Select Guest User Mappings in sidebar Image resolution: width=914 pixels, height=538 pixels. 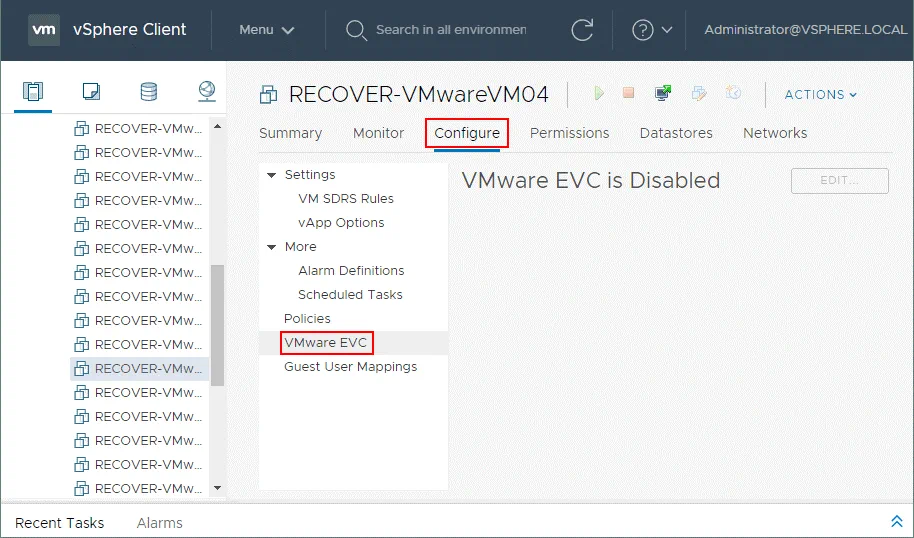point(350,367)
